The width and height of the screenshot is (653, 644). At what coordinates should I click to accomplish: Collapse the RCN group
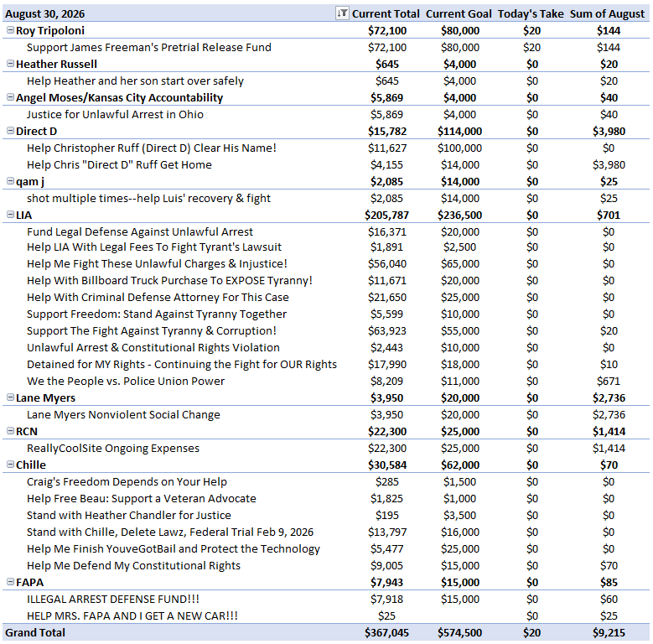click(10, 431)
